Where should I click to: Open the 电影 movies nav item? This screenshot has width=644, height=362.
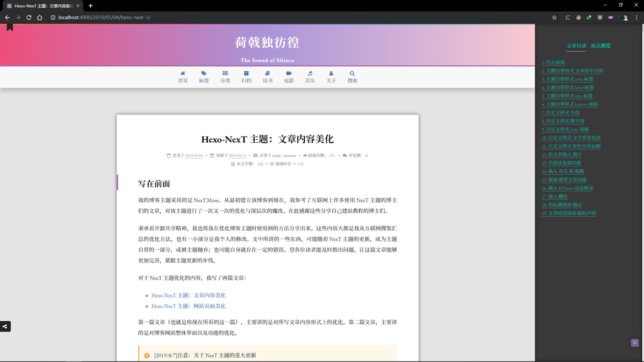tap(289, 77)
